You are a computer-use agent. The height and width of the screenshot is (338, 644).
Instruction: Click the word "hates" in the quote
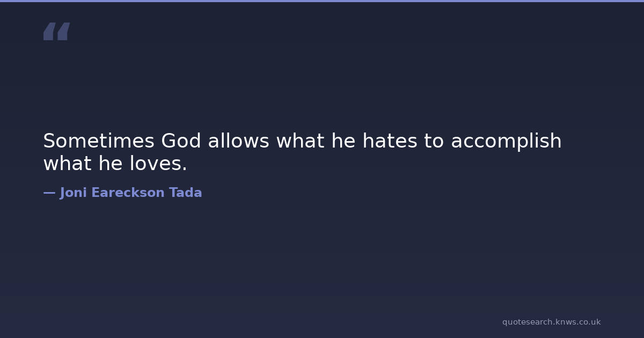389,141
